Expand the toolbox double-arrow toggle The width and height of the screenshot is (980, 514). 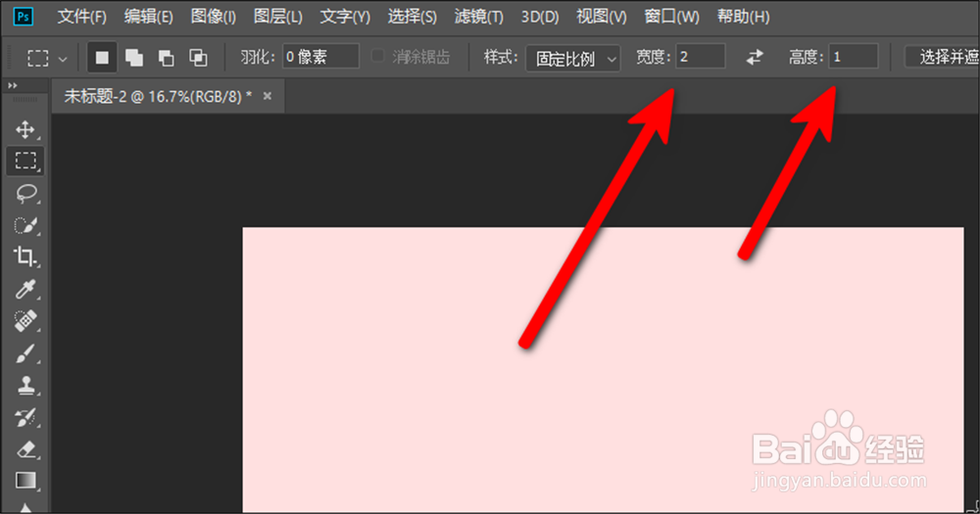tap(13, 85)
